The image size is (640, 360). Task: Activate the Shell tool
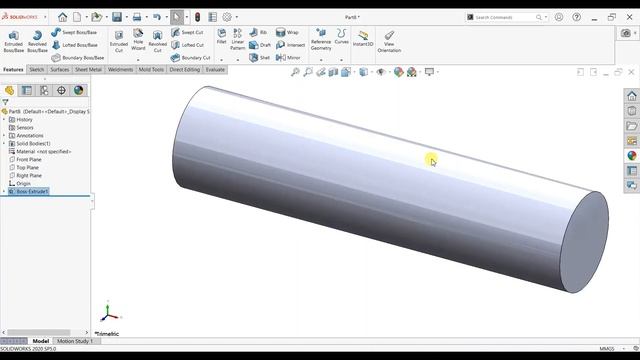[259, 58]
